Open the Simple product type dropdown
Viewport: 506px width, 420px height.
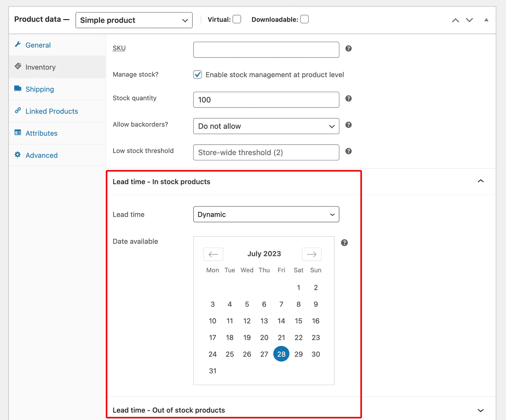[x=134, y=20]
